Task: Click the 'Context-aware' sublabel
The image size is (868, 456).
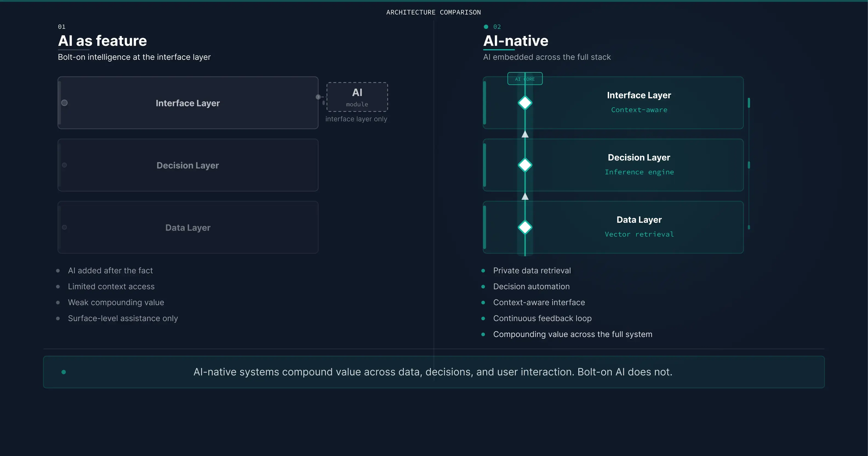Action: 639,110
